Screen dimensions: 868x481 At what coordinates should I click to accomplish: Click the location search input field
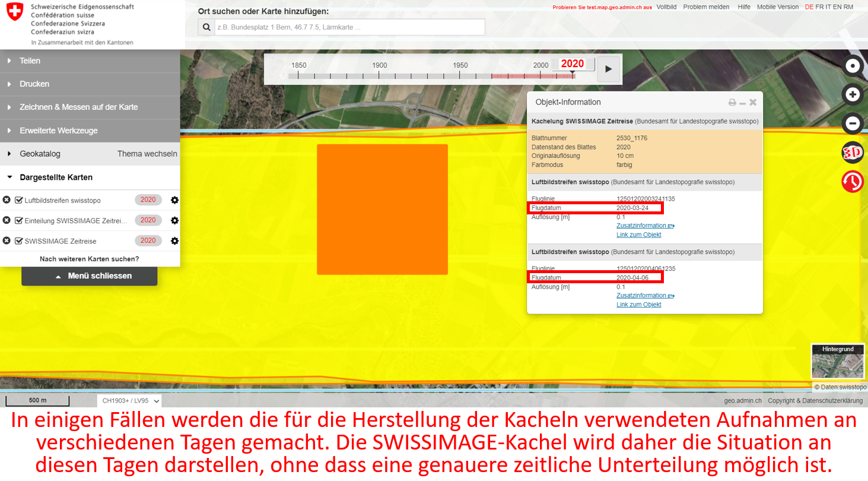tap(349, 27)
